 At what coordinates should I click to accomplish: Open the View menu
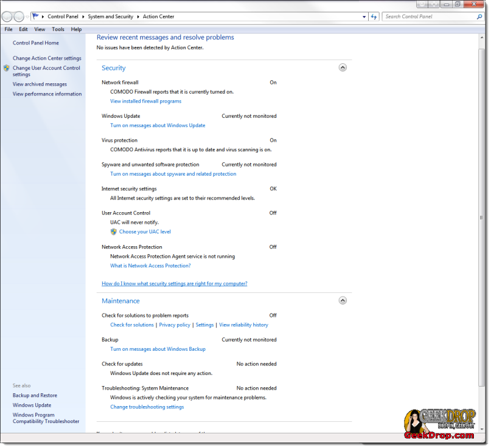40,29
